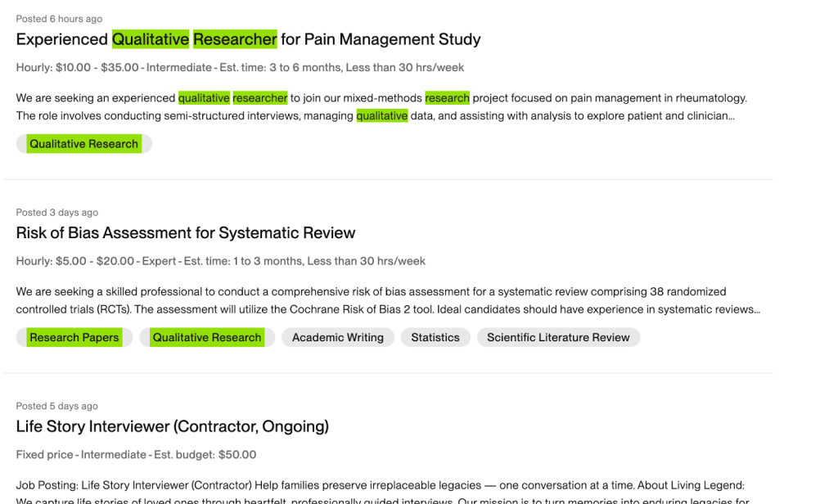Click highlighted word 'Researcher' in first job title
This screenshot has width=838, height=504.
click(235, 39)
